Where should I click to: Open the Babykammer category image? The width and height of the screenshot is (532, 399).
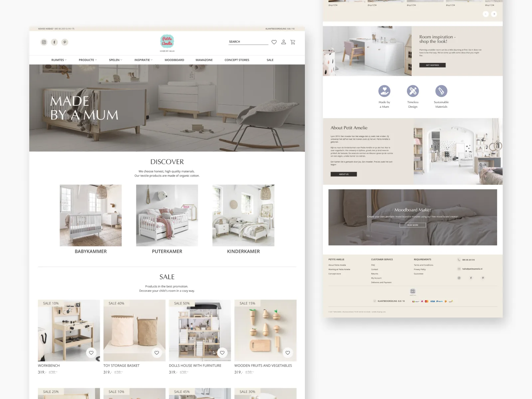(91, 215)
